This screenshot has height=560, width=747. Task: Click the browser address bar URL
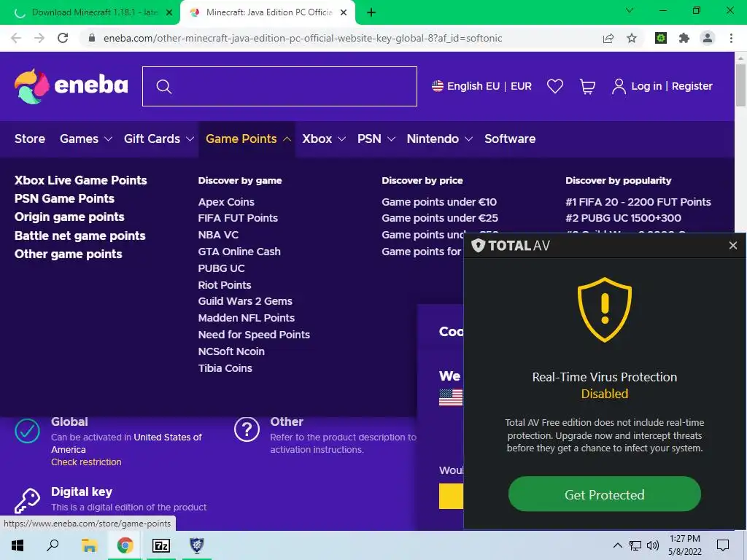tap(303, 38)
